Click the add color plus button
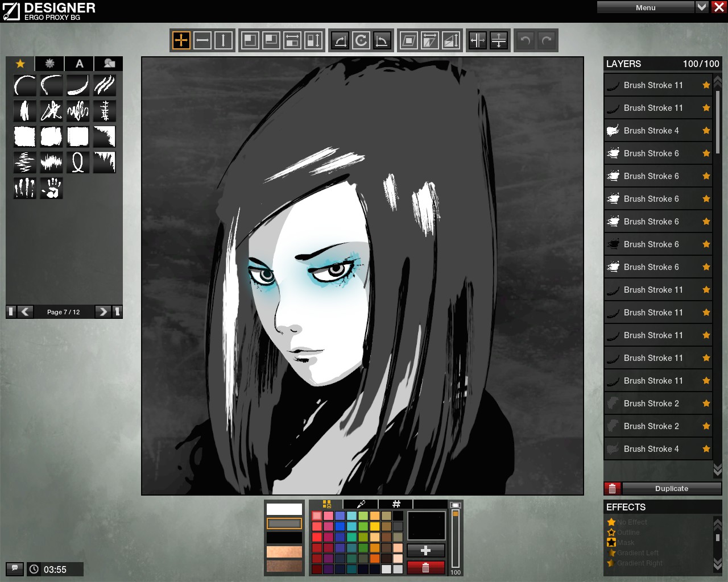 click(x=425, y=550)
